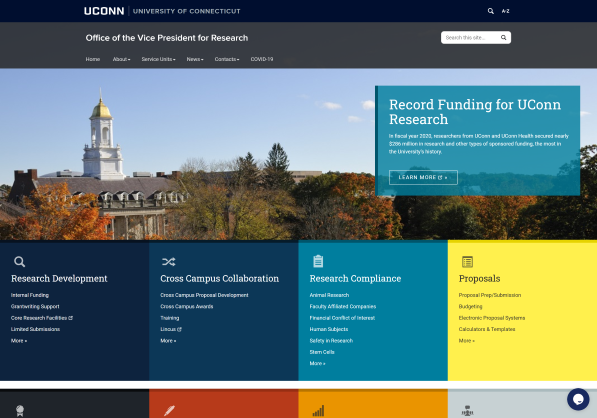The image size is (597, 418).
Task: Click the magnifier icon in the top UConn bar
Action: pyautogui.click(x=491, y=11)
